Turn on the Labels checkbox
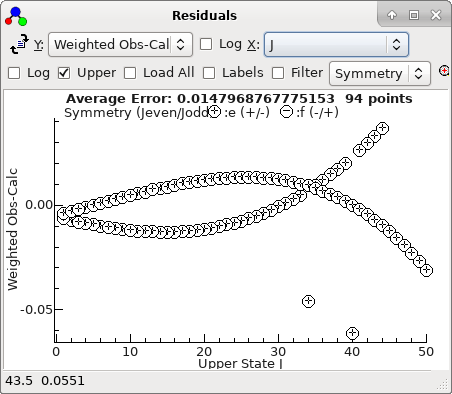Viewport: 452px width, 394px height. pos(209,73)
